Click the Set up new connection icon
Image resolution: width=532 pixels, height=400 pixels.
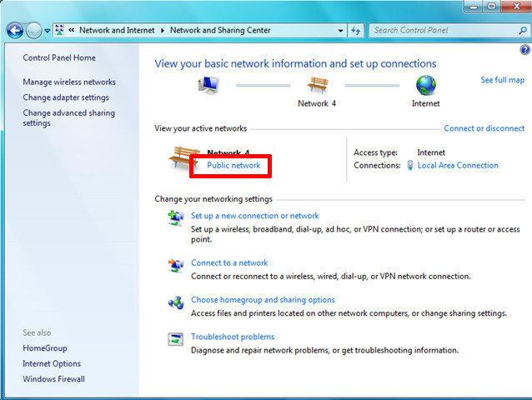176,218
